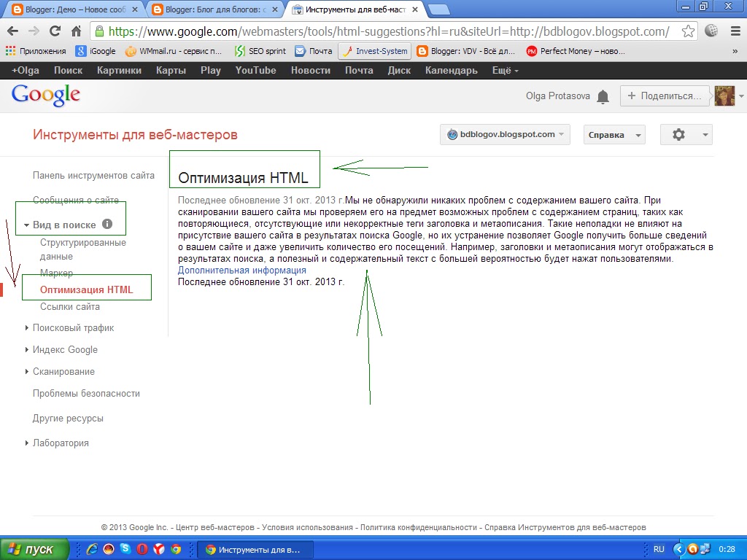Viewport: 747px width, 560px height.
Task: Click Политика конфиденциальности footer link
Action: (x=419, y=527)
